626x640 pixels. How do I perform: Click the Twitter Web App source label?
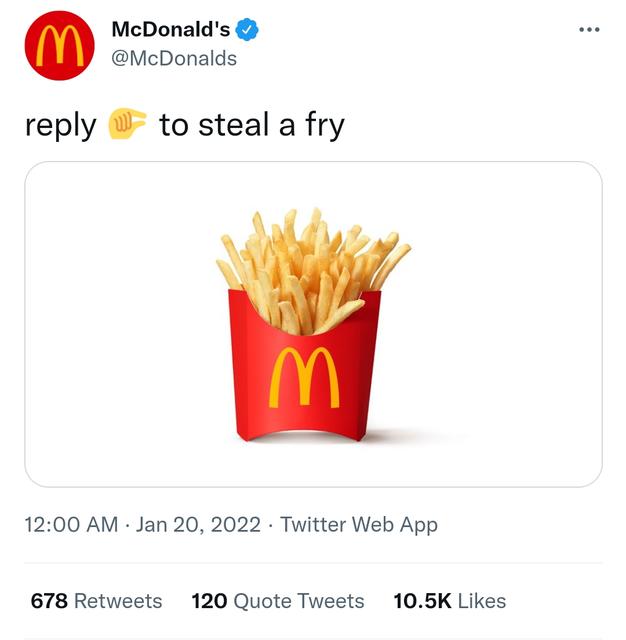[x=359, y=524]
